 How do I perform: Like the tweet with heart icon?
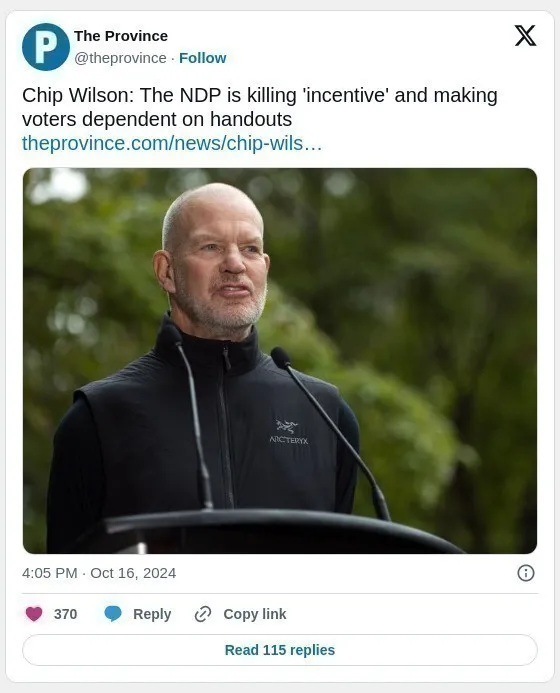[x=34, y=613]
